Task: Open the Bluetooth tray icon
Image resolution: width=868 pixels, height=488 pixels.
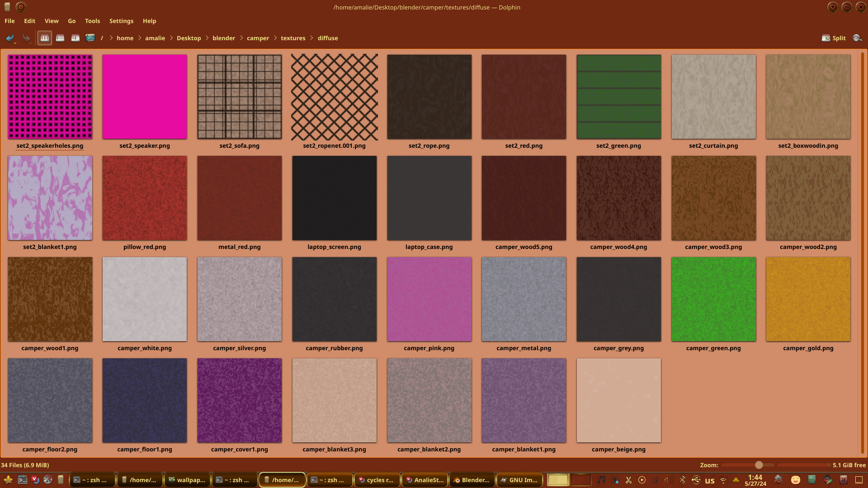Action: click(683, 480)
